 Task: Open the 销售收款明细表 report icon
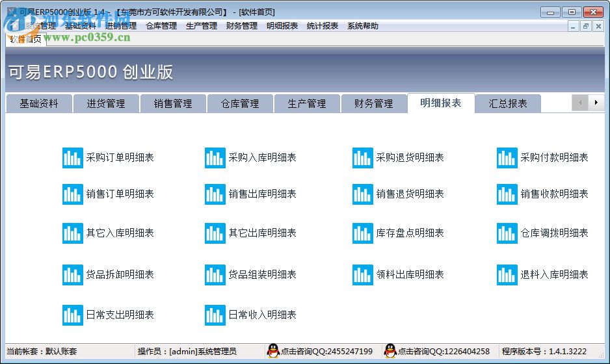coord(507,194)
